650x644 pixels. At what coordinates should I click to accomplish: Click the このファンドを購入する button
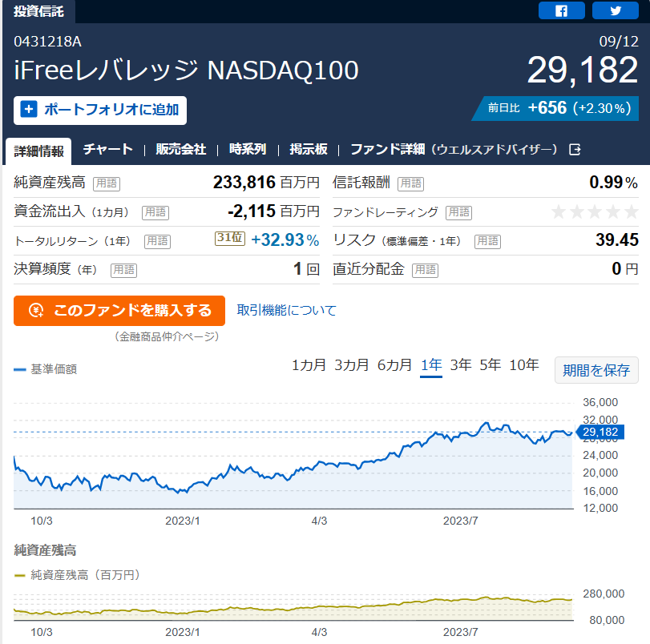click(x=119, y=311)
